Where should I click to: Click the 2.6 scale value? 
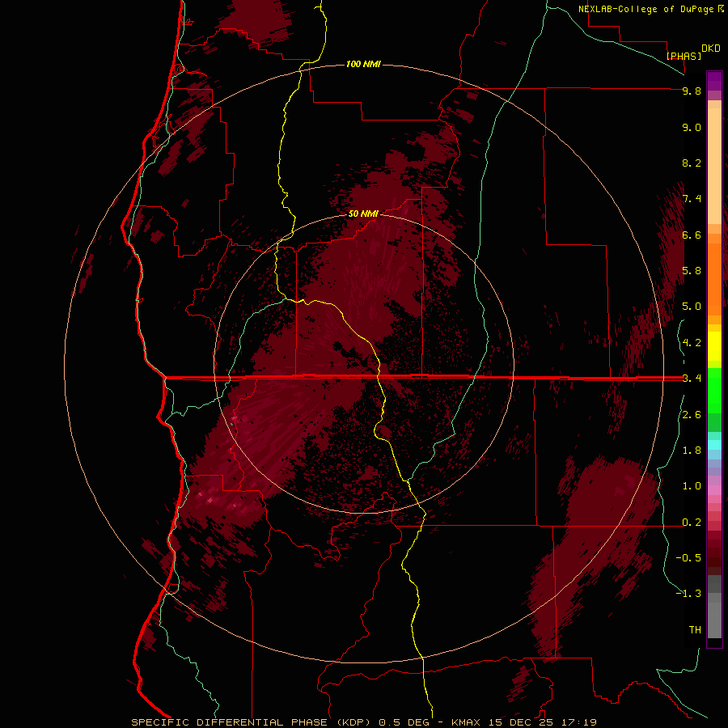692,415
